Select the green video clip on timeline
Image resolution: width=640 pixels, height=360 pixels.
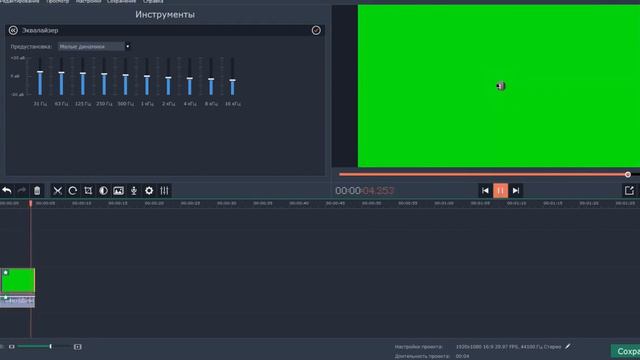[x=18, y=280]
